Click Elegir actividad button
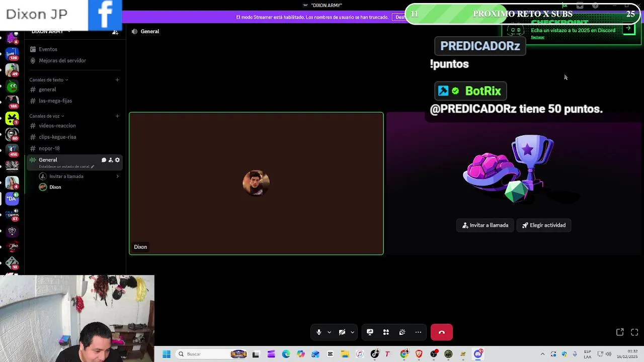This screenshot has width=644, height=362. 544,225
